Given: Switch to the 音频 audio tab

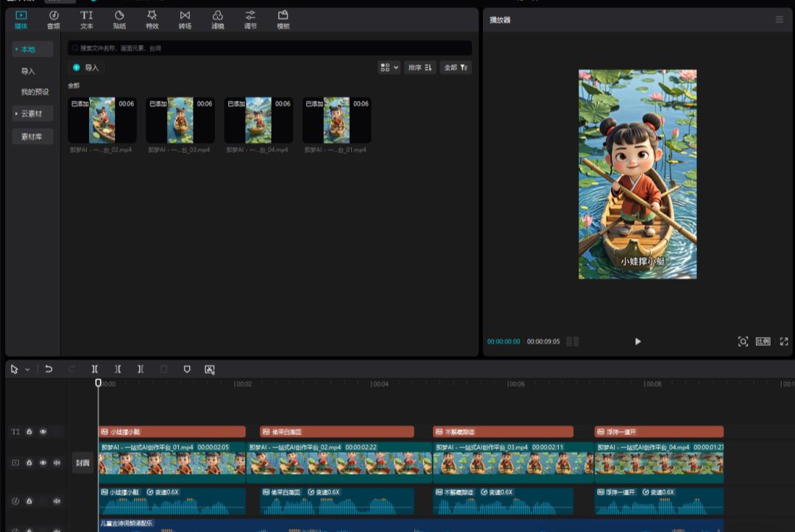Looking at the screenshot, I should (x=54, y=20).
